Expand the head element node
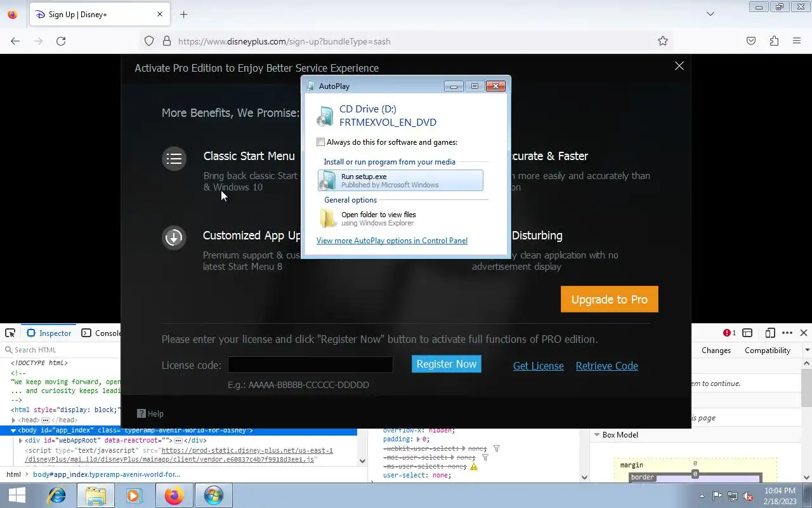Image resolution: width=812 pixels, height=508 pixels. click(14, 420)
